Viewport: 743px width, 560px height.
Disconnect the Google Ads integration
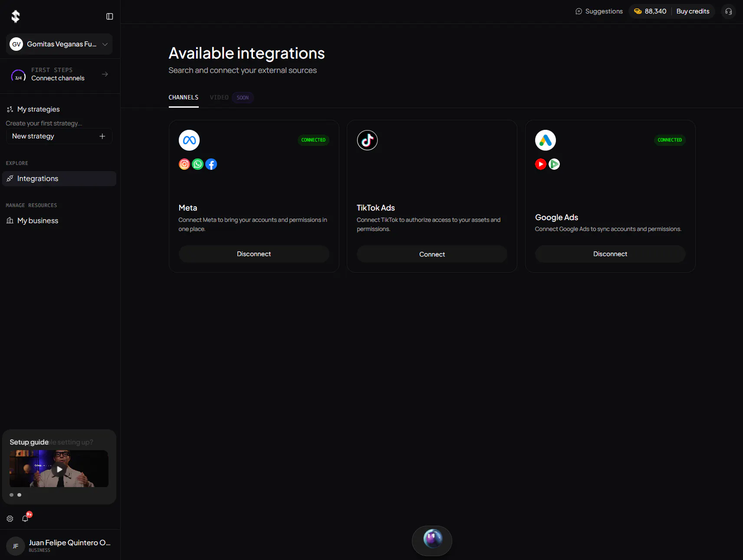pos(610,254)
